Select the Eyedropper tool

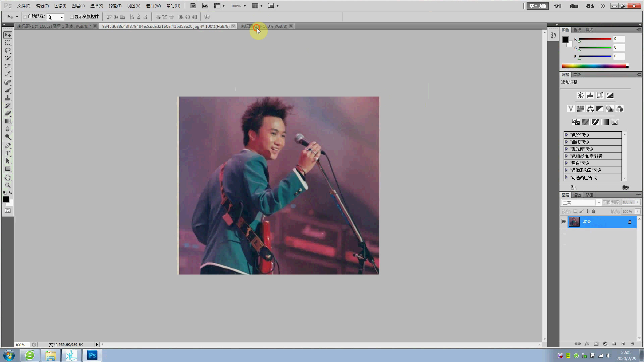(8, 73)
